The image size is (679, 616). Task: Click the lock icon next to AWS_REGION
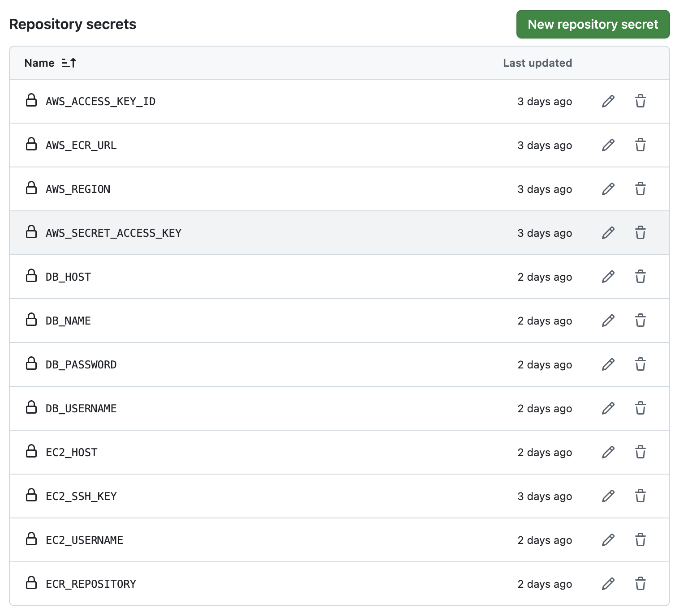coord(31,189)
